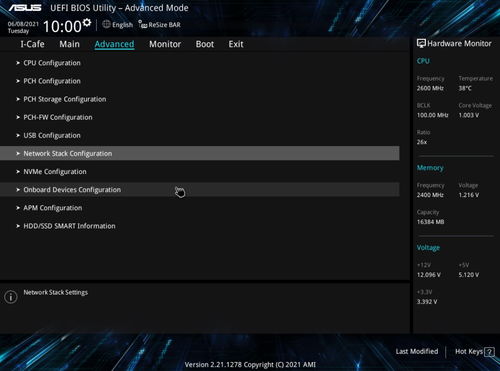Expand the Network Stack Configuration arrow
This screenshot has height=371, width=500.
point(18,153)
